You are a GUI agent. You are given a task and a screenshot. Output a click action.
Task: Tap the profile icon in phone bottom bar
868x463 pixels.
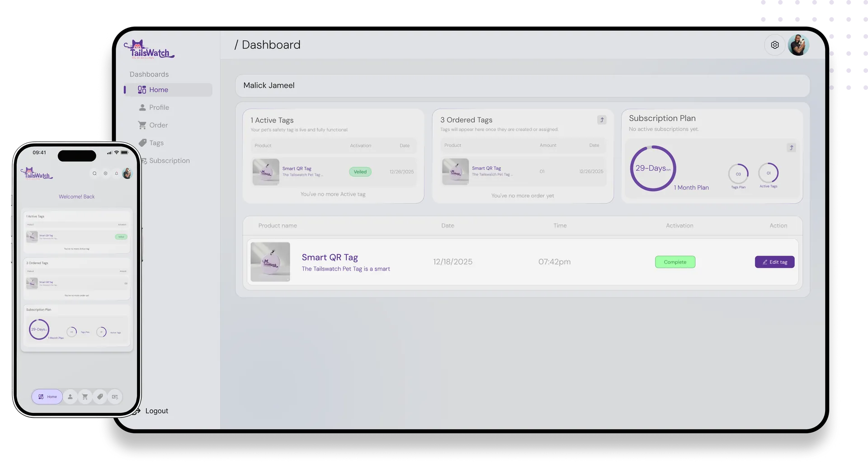pos(70,397)
